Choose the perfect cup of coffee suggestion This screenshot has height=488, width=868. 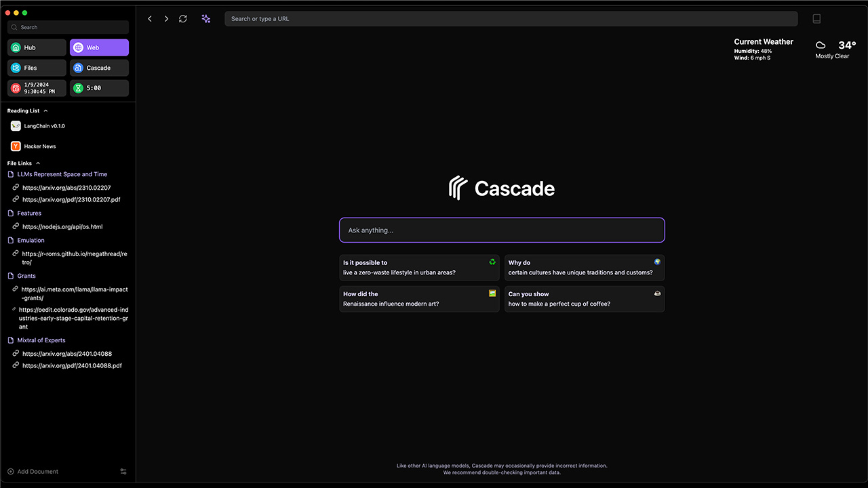585,299
